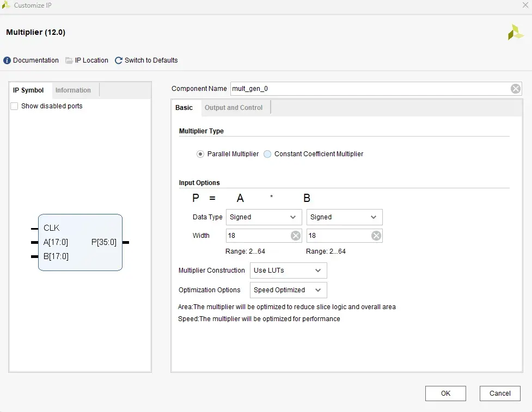The height and width of the screenshot is (412, 532).
Task: Click the B[17:0] port label
Action: 56,256
